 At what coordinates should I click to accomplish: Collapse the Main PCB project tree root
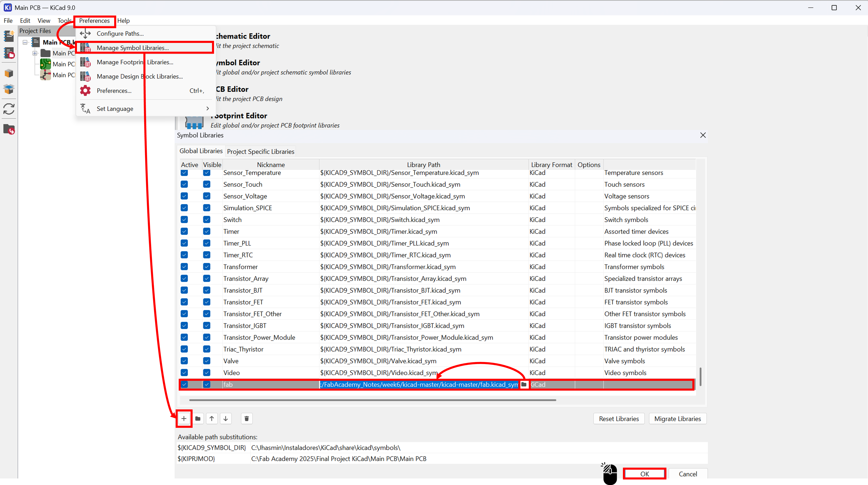tap(25, 42)
